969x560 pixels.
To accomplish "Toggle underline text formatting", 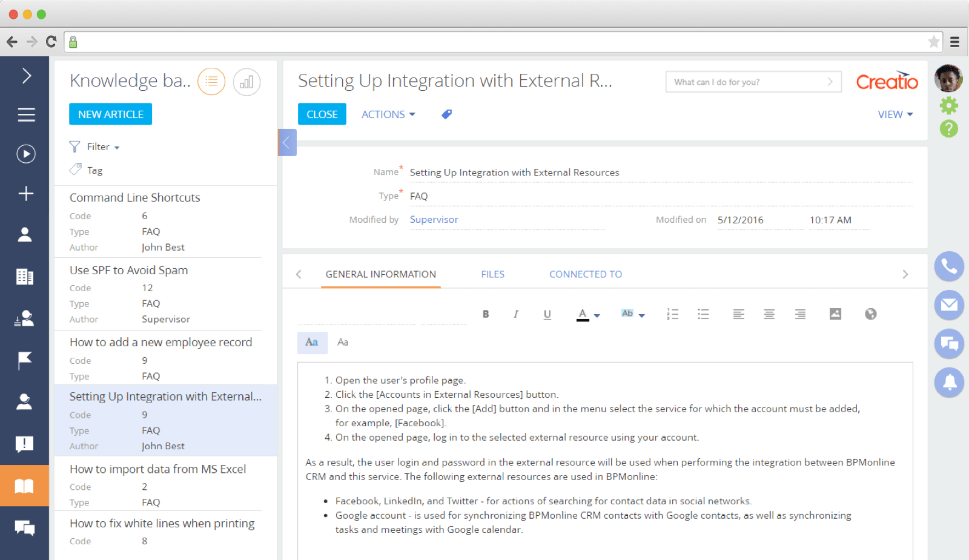I will [x=547, y=314].
